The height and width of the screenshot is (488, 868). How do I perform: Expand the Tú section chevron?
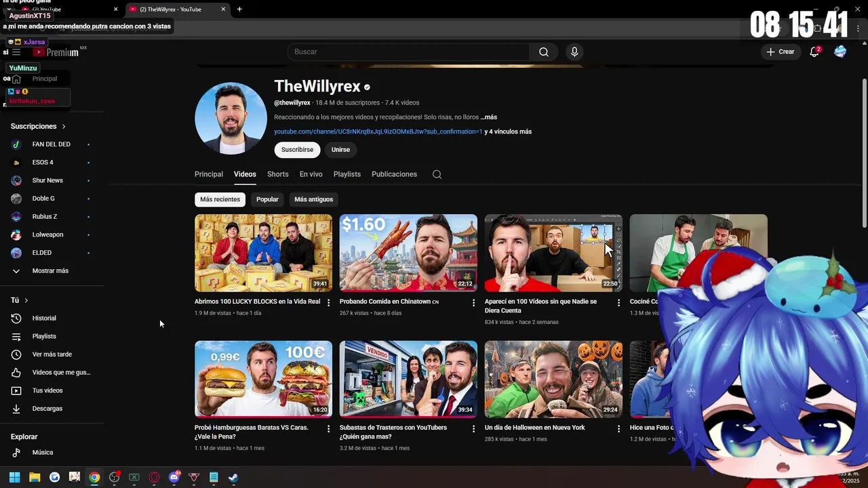pyautogui.click(x=26, y=300)
